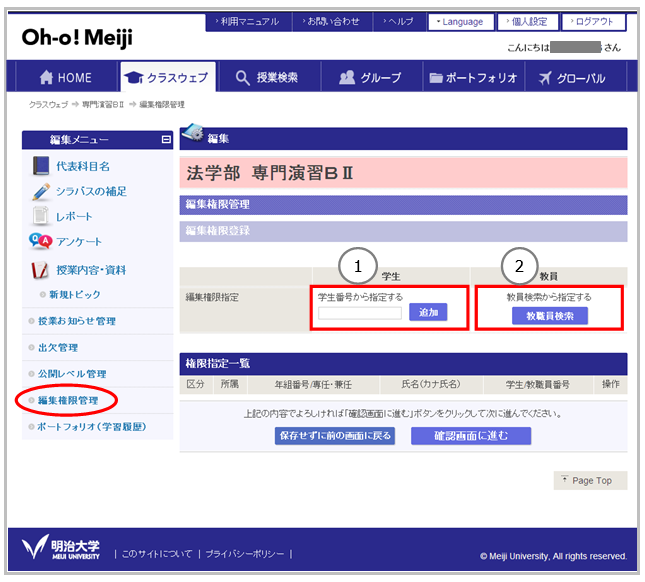Open シラバスの補足 in the edit menu

pos(91,191)
